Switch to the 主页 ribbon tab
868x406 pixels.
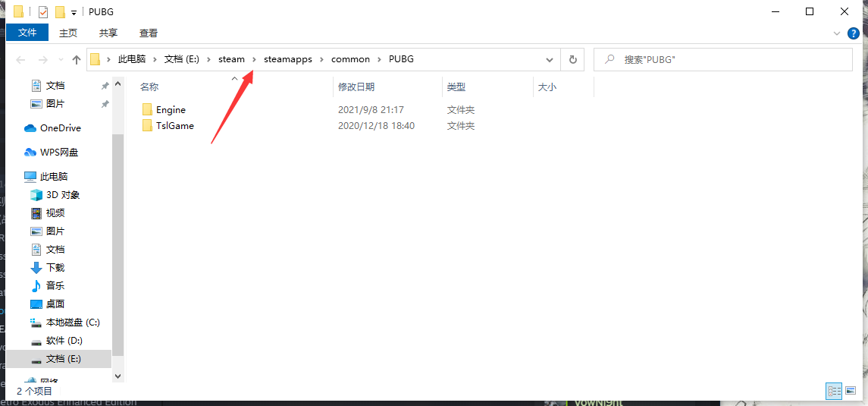click(68, 33)
